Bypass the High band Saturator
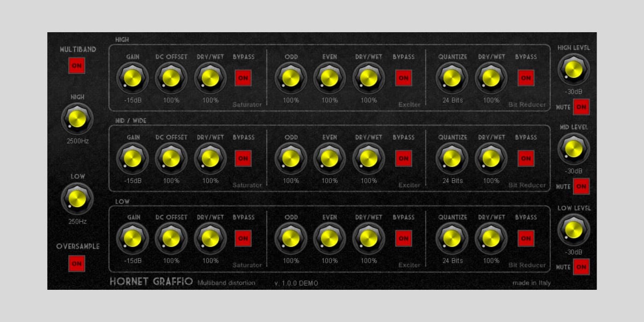 pos(243,78)
